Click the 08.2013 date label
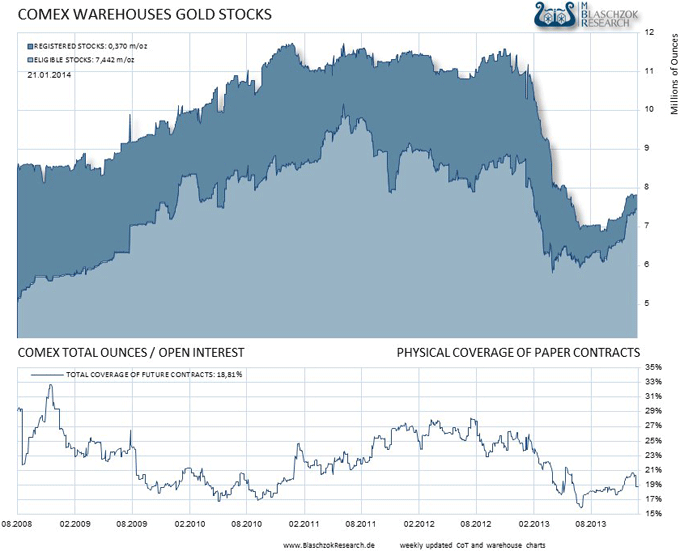The width and height of the screenshot is (680, 551). [591, 524]
